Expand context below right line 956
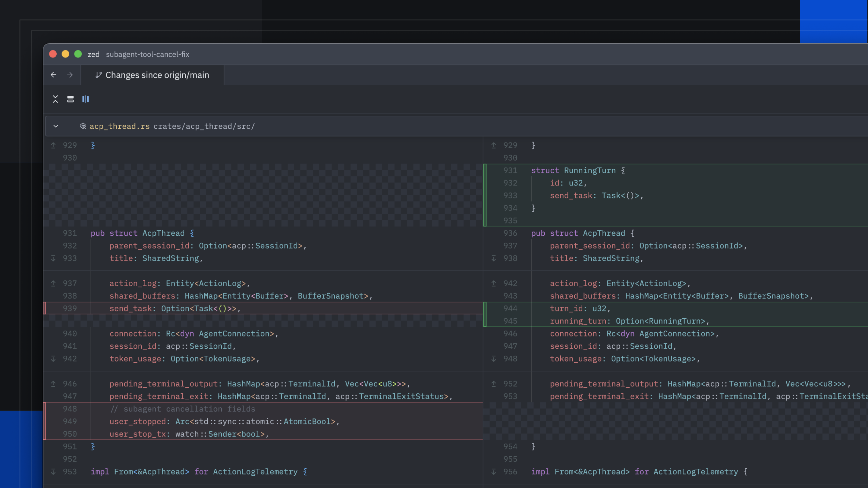Image resolution: width=868 pixels, height=488 pixels. (x=494, y=471)
